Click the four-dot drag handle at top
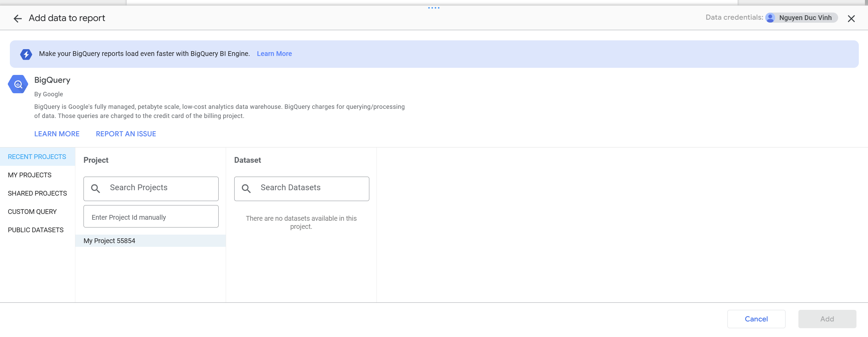This screenshot has height=337, width=868. (x=434, y=8)
